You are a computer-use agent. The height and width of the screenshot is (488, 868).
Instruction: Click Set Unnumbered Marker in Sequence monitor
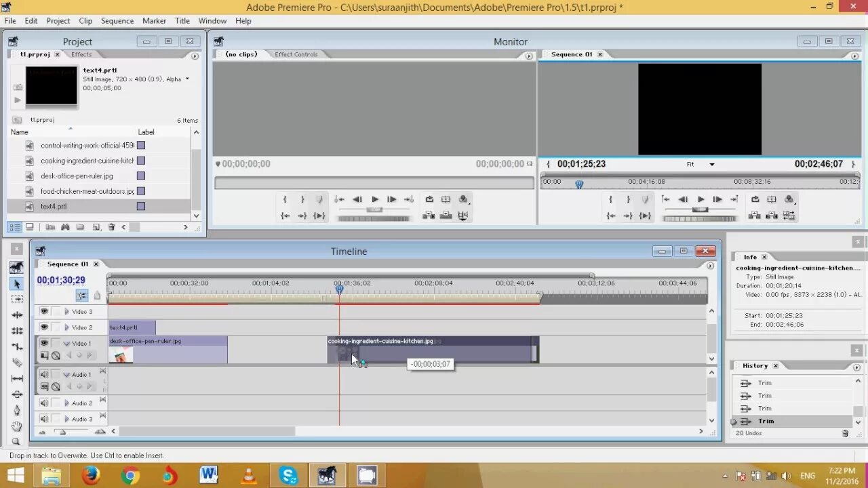coord(645,199)
